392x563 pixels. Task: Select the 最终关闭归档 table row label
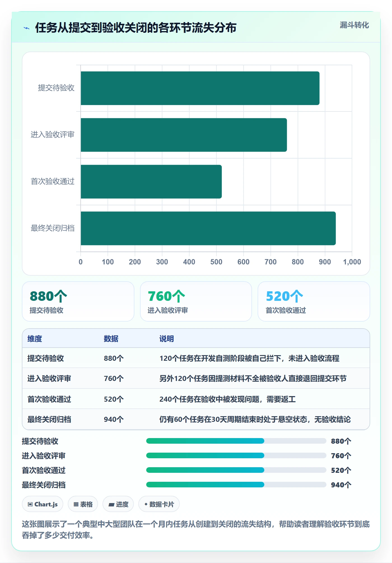pyautogui.click(x=49, y=419)
